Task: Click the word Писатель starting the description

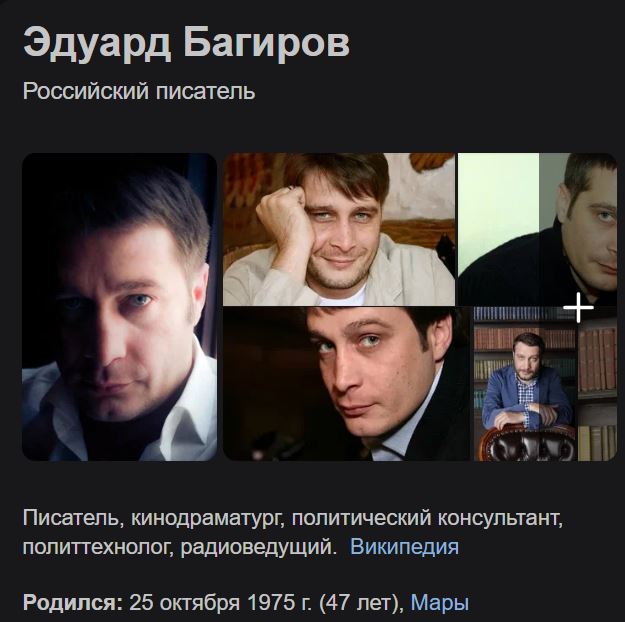Action: [70, 518]
